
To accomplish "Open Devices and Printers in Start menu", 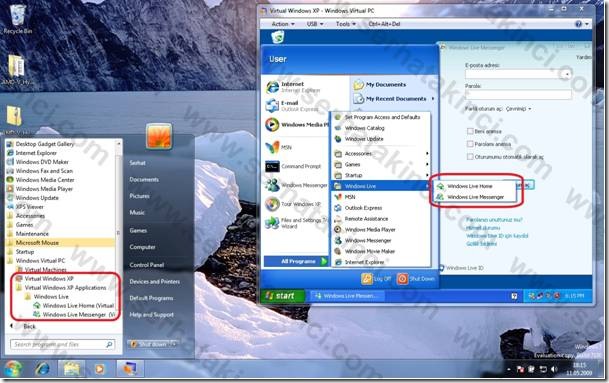I will click(155, 282).
